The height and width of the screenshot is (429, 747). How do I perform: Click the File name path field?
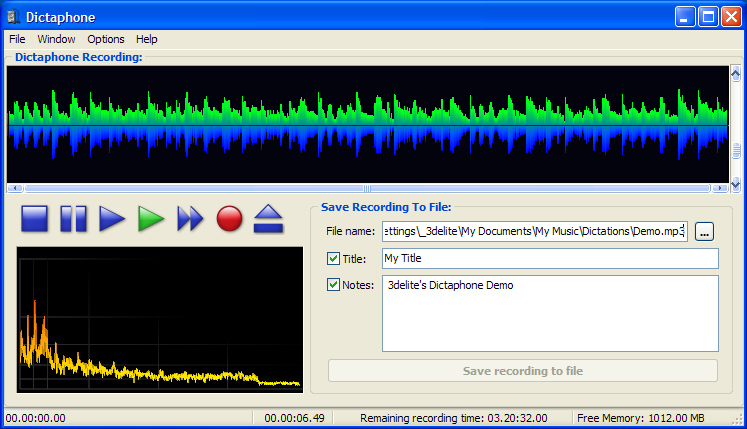coord(535,231)
